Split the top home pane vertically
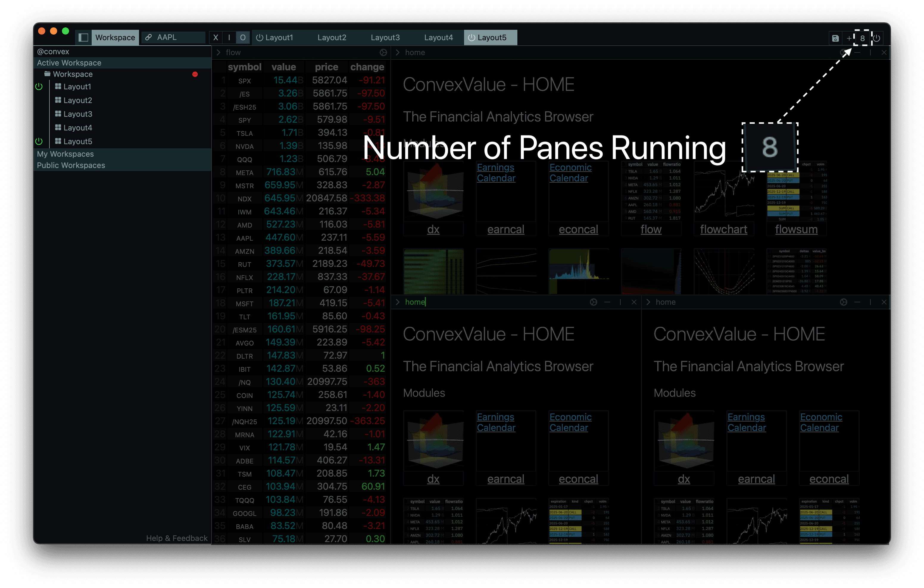This screenshot has width=924, height=588. click(871, 53)
